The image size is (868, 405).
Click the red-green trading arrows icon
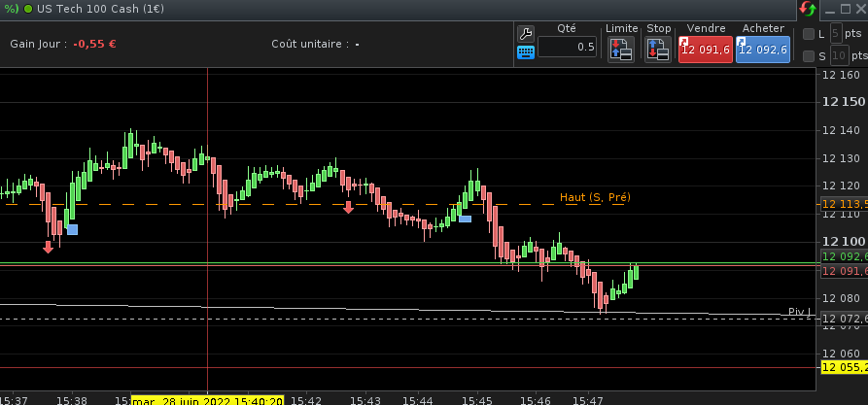[808, 9]
